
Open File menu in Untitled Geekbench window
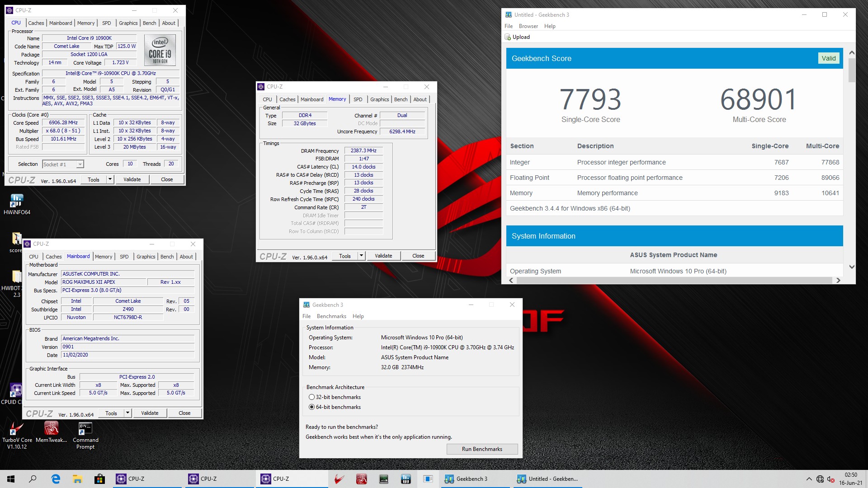tap(509, 26)
